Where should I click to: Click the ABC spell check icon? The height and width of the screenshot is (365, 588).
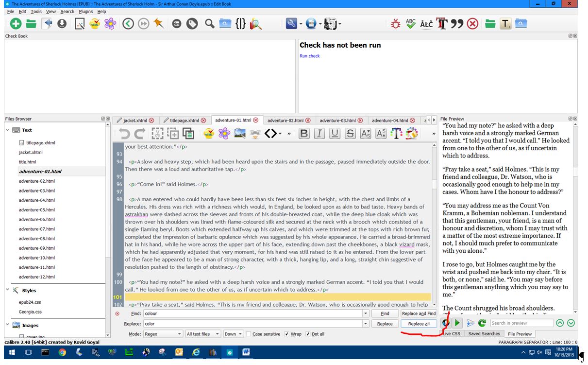pyautogui.click(x=411, y=23)
